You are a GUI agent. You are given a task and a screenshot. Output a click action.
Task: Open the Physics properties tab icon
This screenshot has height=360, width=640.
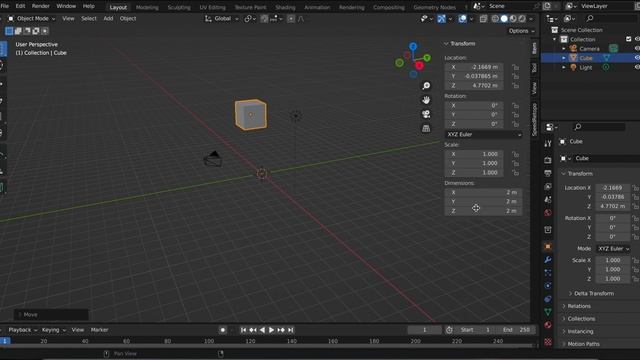(548, 286)
